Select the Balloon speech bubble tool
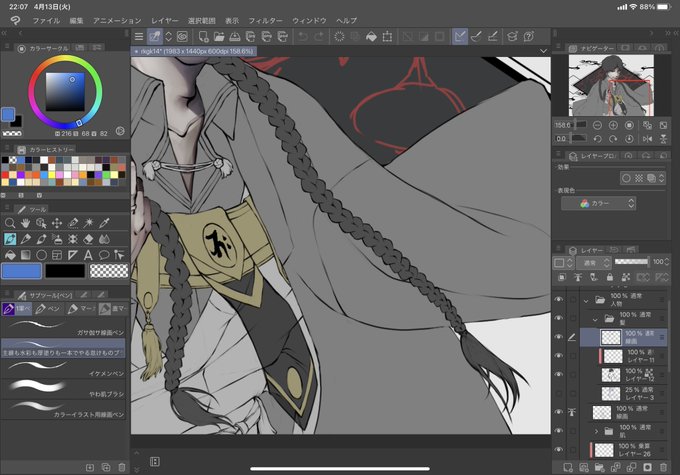This screenshot has height=475, width=680. tap(104, 255)
